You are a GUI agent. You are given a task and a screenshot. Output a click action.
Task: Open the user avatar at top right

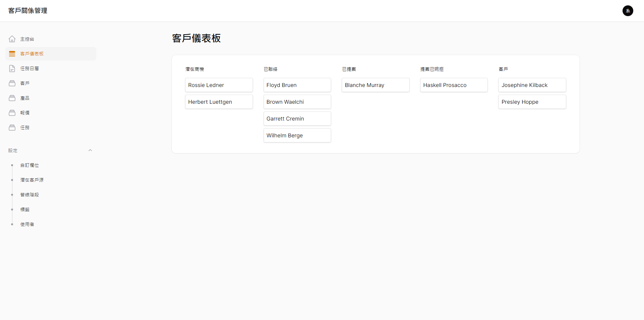[x=628, y=11]
